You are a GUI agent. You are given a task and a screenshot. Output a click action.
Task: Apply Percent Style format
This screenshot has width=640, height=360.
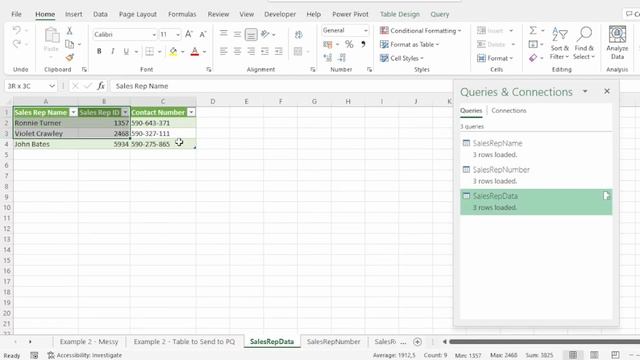point(349,44)
